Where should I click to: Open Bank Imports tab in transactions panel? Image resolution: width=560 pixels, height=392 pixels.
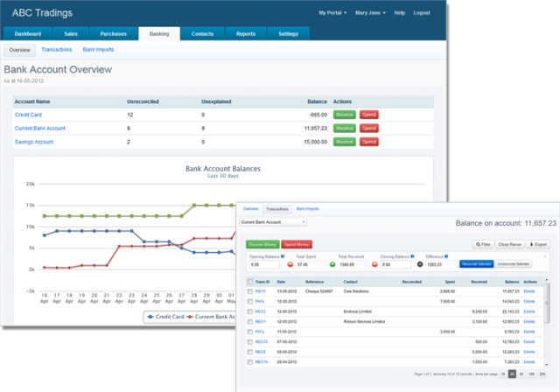307,209
